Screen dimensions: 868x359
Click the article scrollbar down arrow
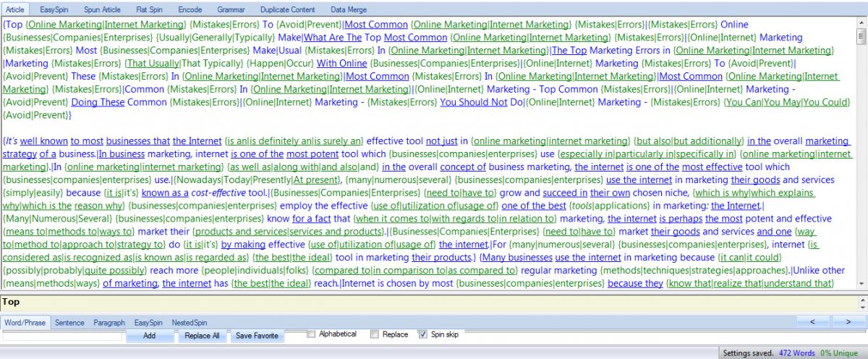(861, 283)
